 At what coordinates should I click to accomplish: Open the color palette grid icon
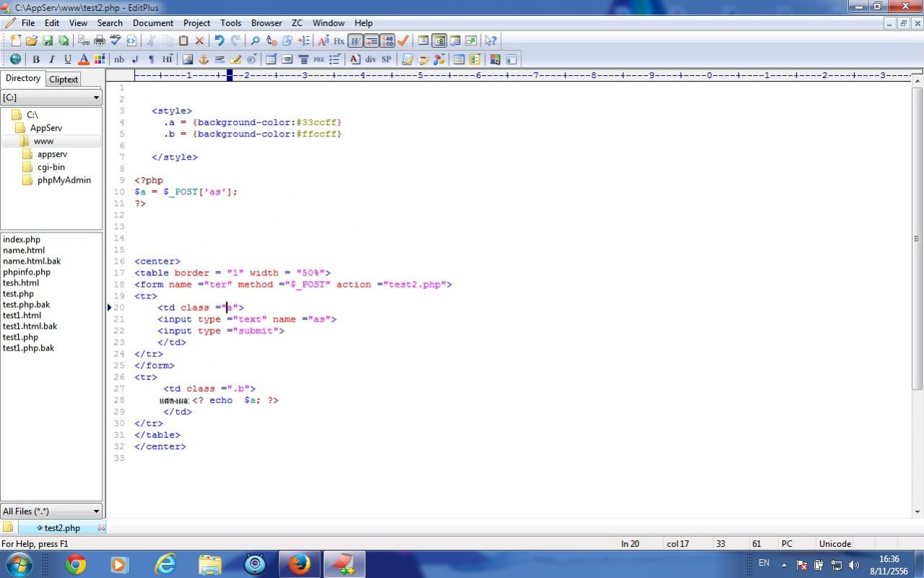coord(100,59)
